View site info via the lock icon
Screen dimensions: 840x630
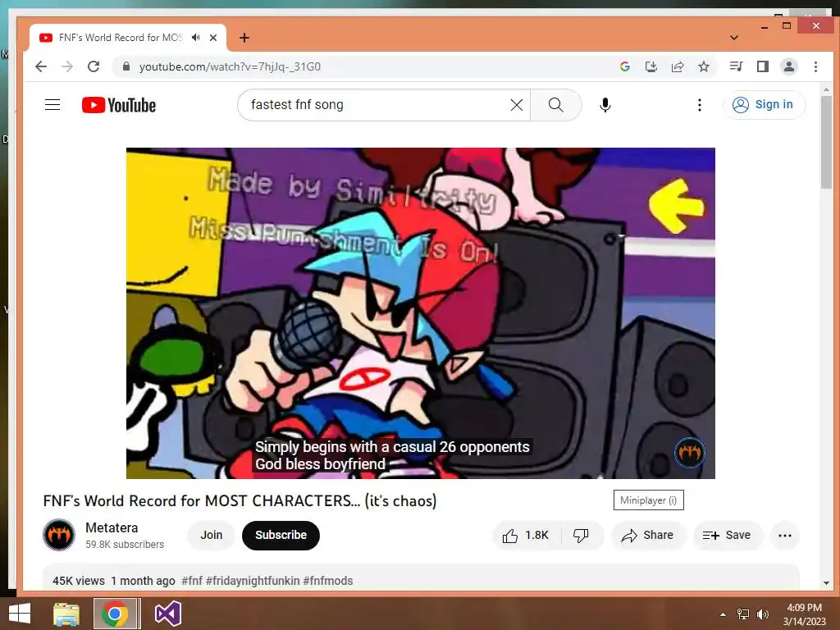[126, 66]
